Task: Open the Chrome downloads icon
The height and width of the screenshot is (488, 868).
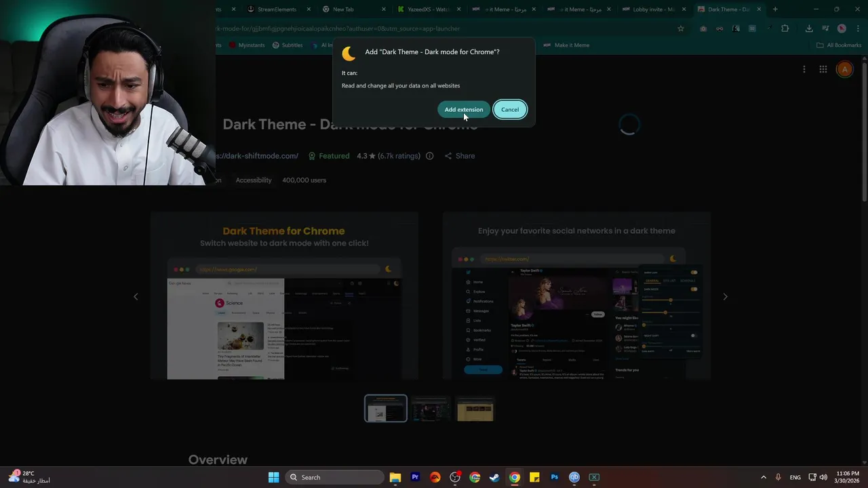Action: [809, 28]
